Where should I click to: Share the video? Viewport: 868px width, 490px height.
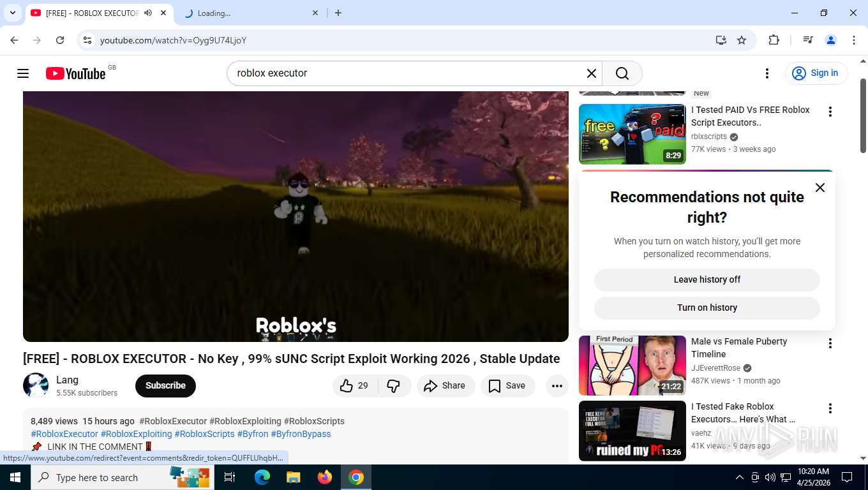pos(445,385)
